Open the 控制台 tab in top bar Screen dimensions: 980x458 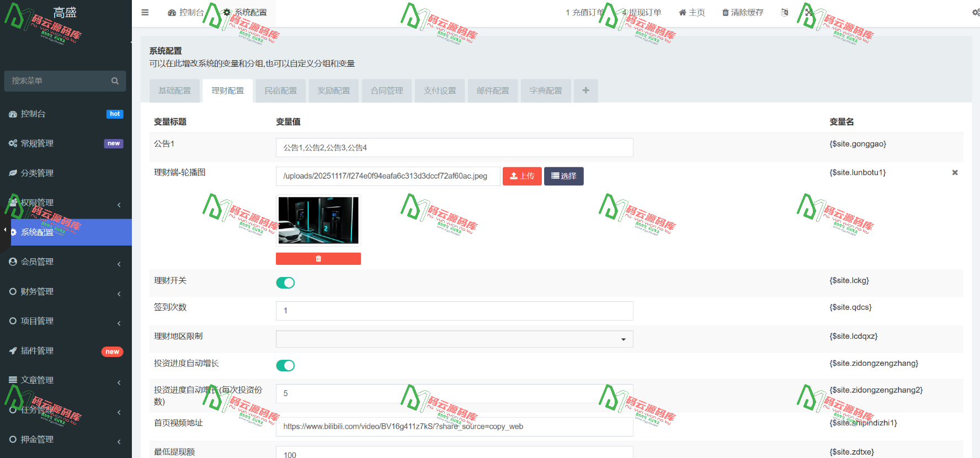click(185, 12)
